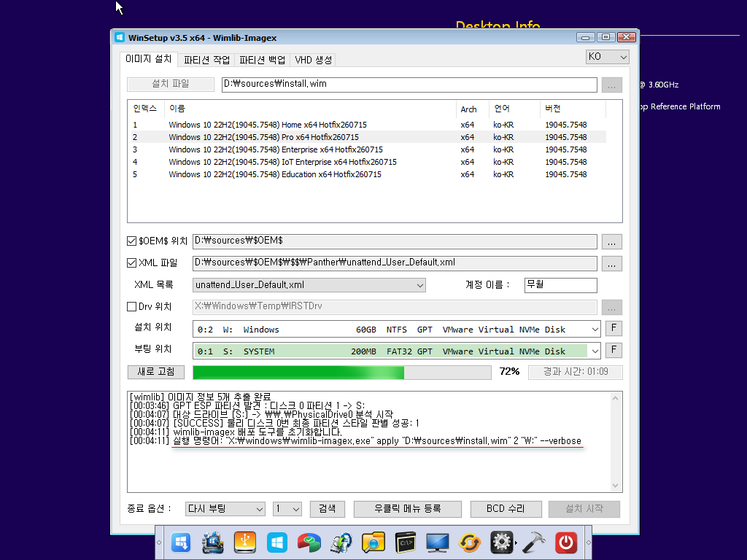Click the orange sync arrows dock icon

coord(469,542)
